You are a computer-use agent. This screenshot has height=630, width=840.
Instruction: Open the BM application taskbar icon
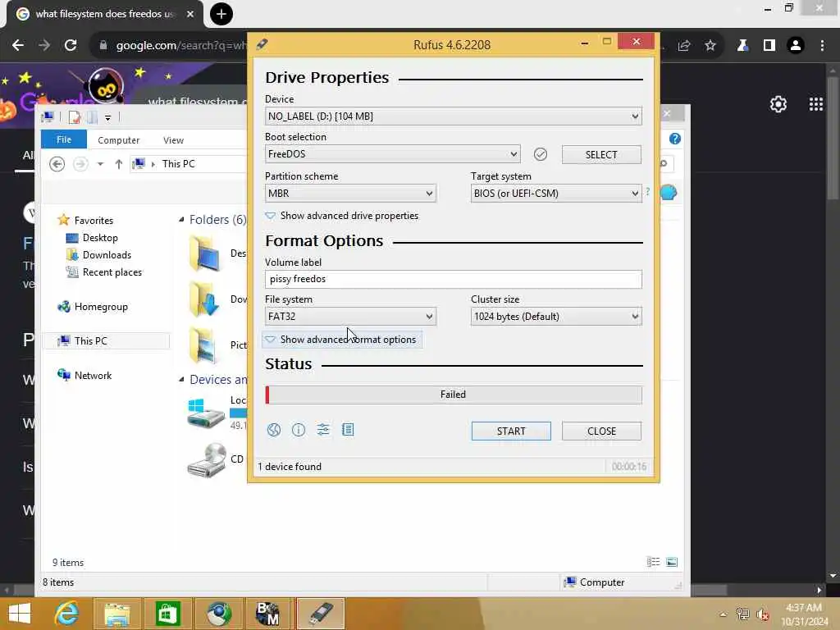(268, 614)
